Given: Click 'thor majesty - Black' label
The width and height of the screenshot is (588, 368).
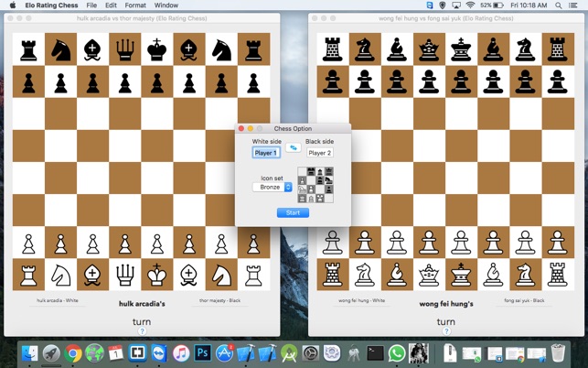Looking at the screenshot, I should pyautogui.click(x=219, y=300).
